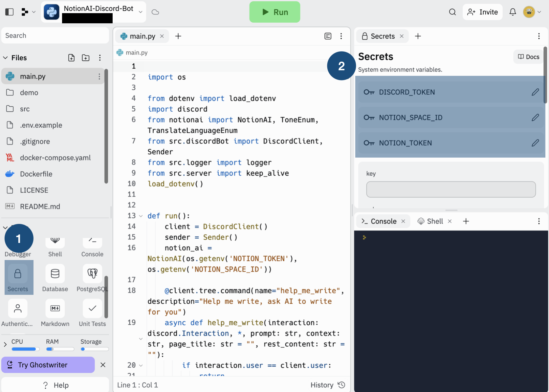Open the Authentication tool

(17, 313)
